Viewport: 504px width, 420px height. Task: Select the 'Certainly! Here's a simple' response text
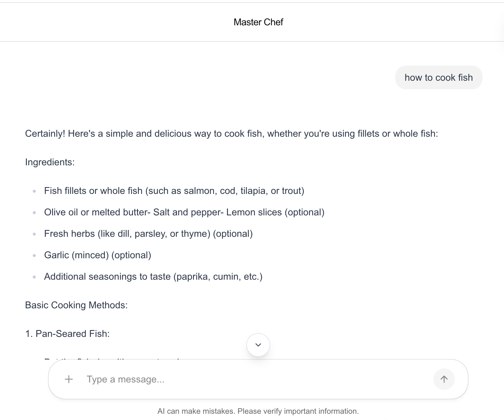tap(231, 134)
